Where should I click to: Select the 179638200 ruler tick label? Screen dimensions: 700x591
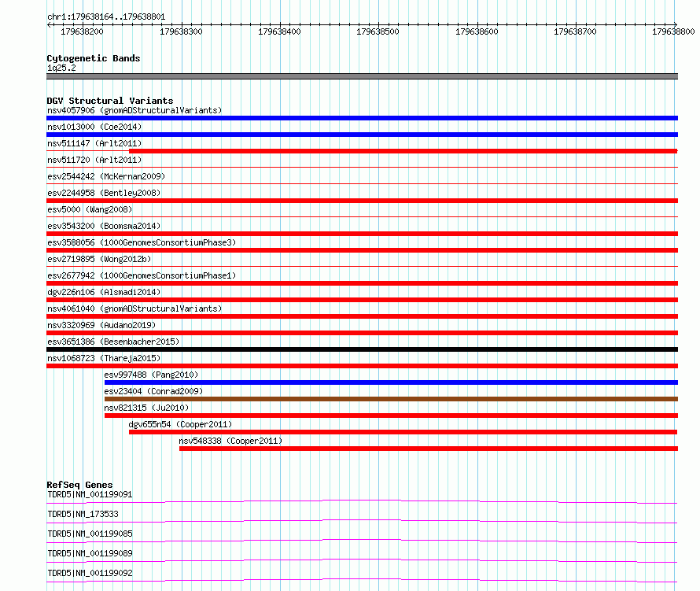click(82, 31)
